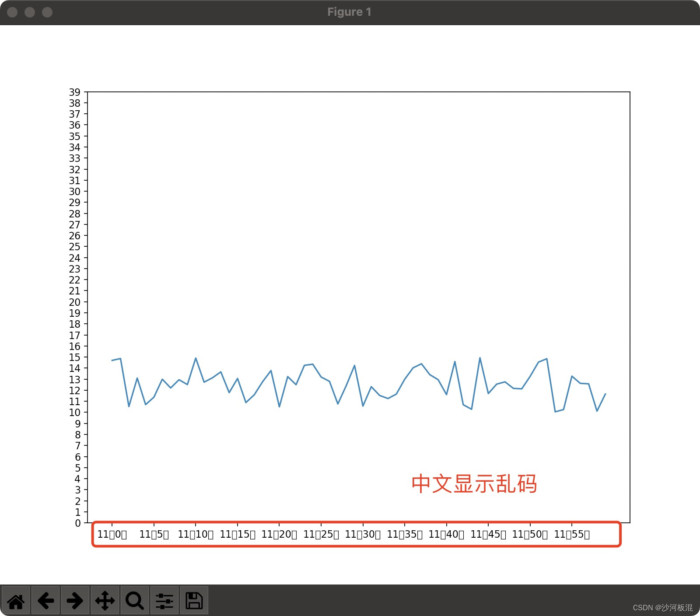Go back to previous view with left arrow

pyautogui.click(x=46, y=601)
